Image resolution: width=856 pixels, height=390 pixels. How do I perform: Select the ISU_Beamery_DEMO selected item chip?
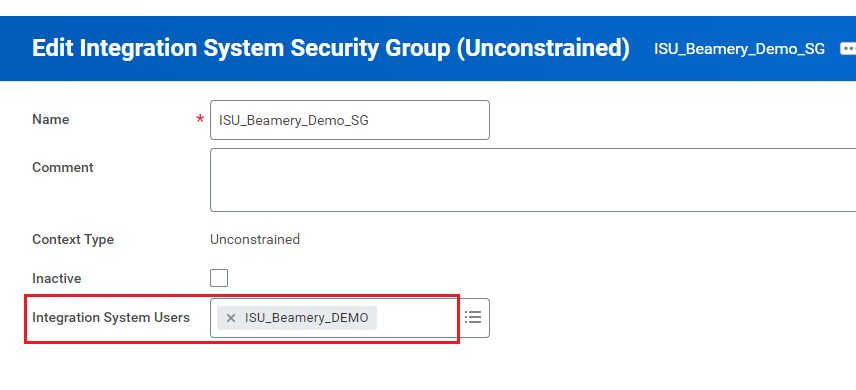tap(297, 318)
